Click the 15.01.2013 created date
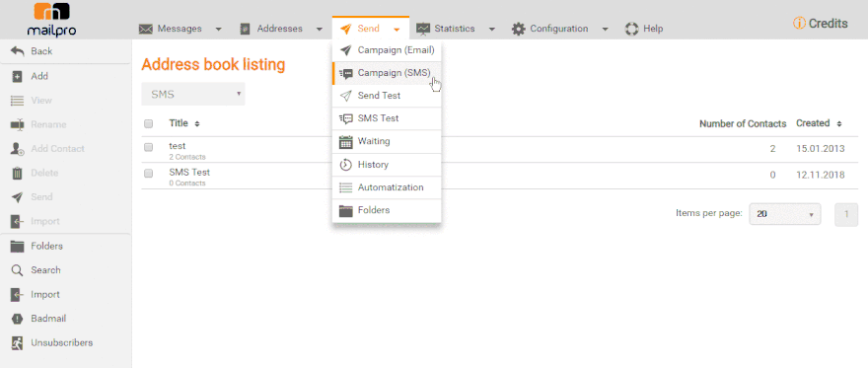Image resolution: width=868 pixels, height=368 pixels. pyautogui.click(x=821, y=149)
